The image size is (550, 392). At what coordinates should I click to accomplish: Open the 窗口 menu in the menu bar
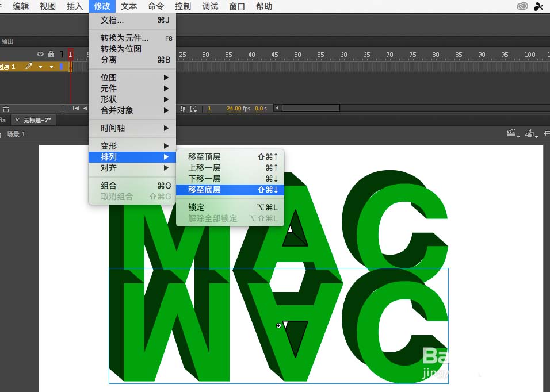pyautogui.click(x=237, y=6)
